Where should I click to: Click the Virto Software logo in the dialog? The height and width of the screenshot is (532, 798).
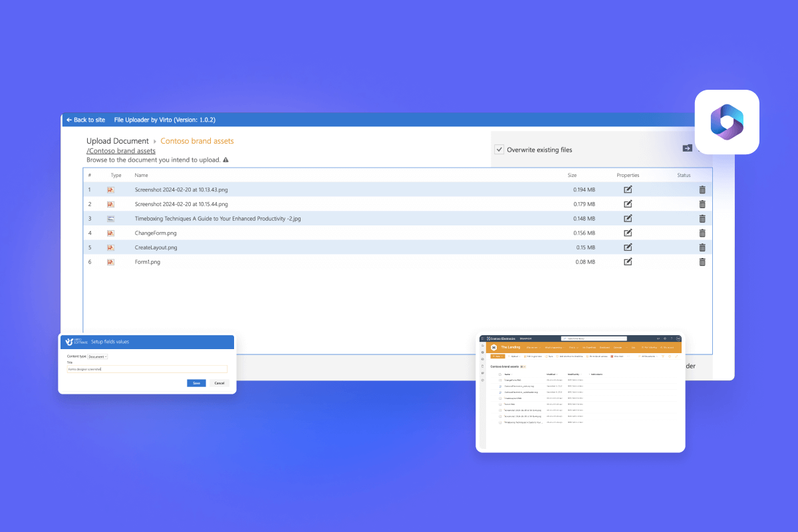[x=69, y=341]
